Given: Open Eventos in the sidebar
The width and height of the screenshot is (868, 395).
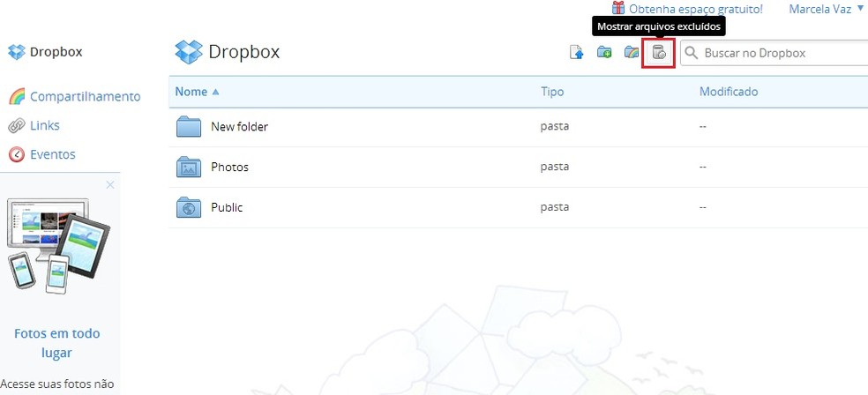Looking at the screenshot, I should 53,154.
